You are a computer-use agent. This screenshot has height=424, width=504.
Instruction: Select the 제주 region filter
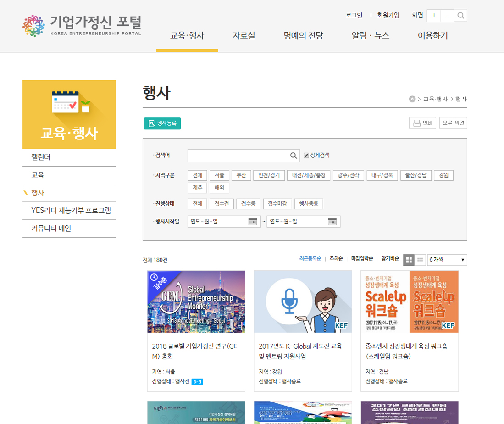[197, 188]
